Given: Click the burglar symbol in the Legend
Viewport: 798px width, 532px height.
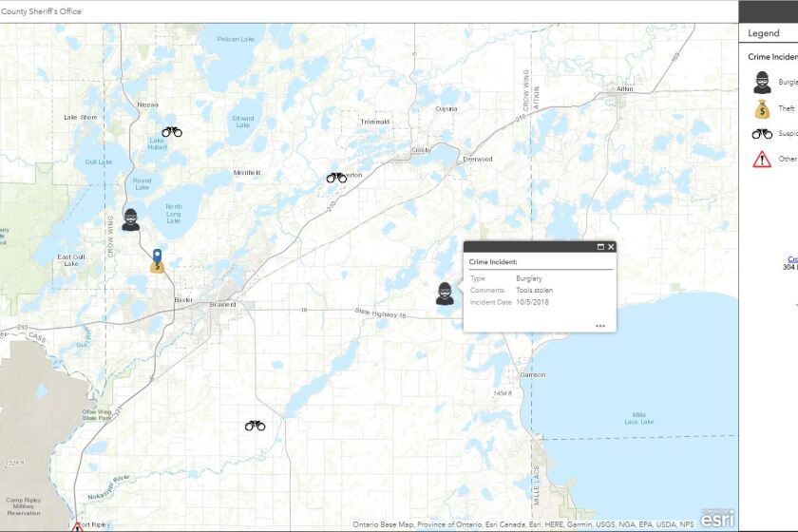Looking at the screenshot, I should click(x=762, y=83).
